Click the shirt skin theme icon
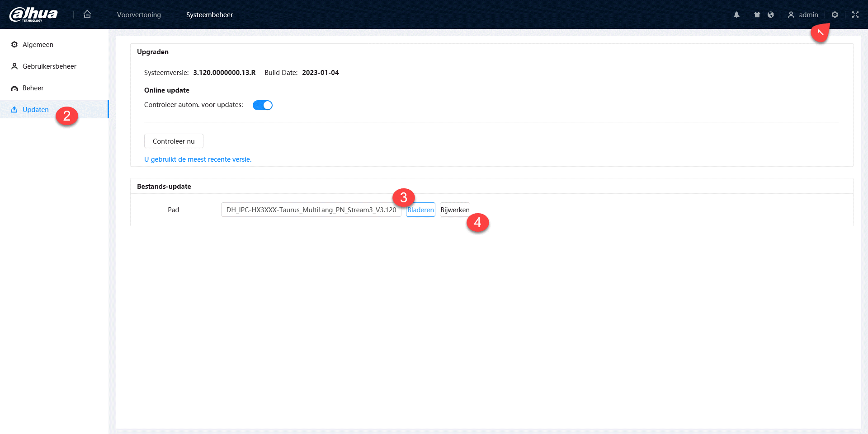Screen dimensions: 868x434 click(x=757, y=15)
